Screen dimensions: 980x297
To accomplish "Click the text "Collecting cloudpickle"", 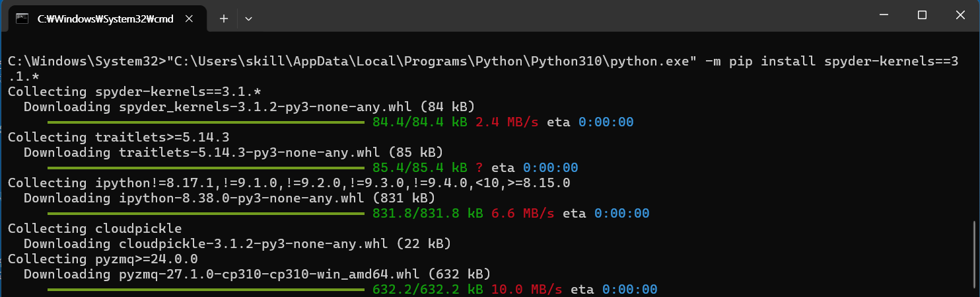I will pyautogui.click(x=95, y=229).
